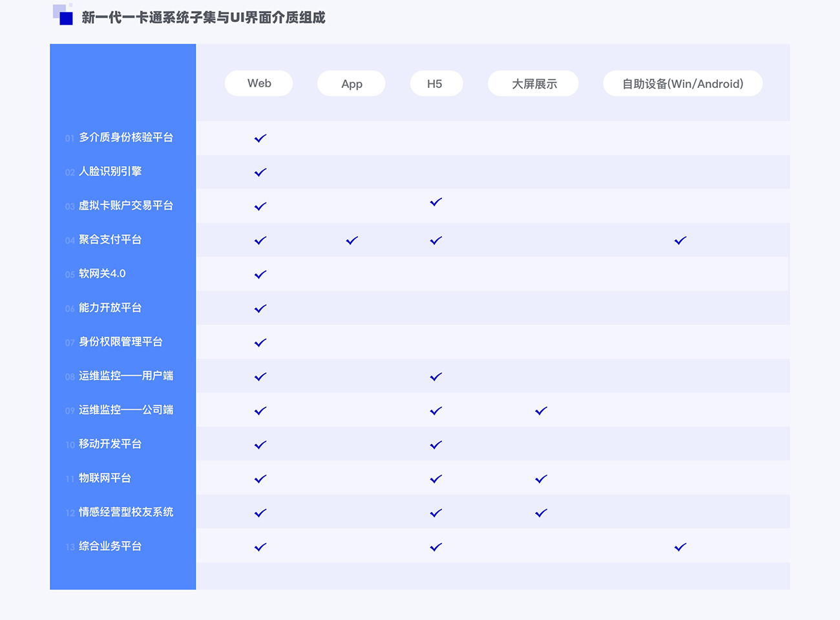Select the row label 身份权限管理平台
Screen dimensions: 840x620
tap(121, 341)
